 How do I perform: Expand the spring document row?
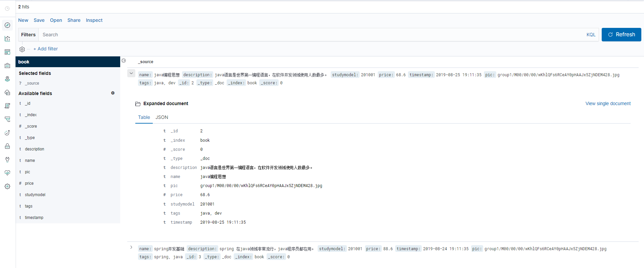click(131, 247)
